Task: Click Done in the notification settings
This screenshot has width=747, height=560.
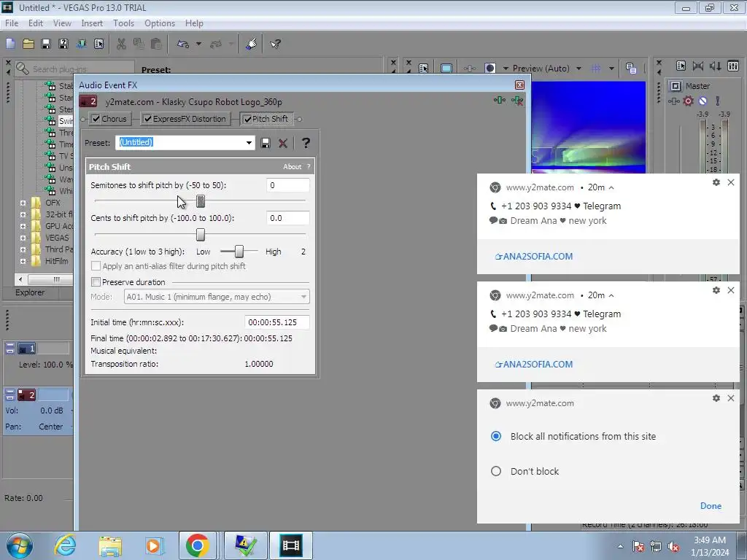Action: coord(711,506)
